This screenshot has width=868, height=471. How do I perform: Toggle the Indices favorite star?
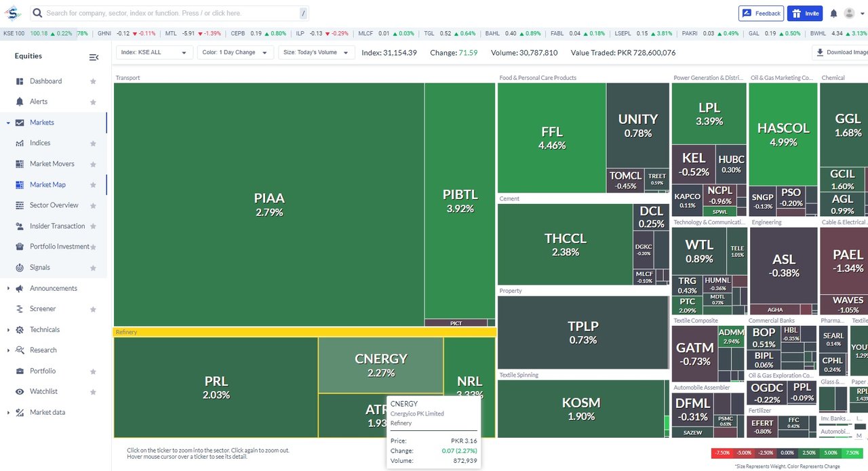pyautogui.click(x=93, y=143)
